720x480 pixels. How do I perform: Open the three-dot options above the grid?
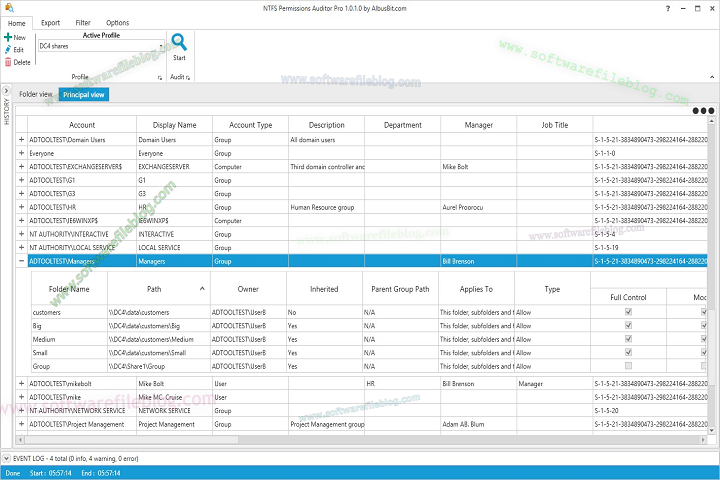[703, 111]
